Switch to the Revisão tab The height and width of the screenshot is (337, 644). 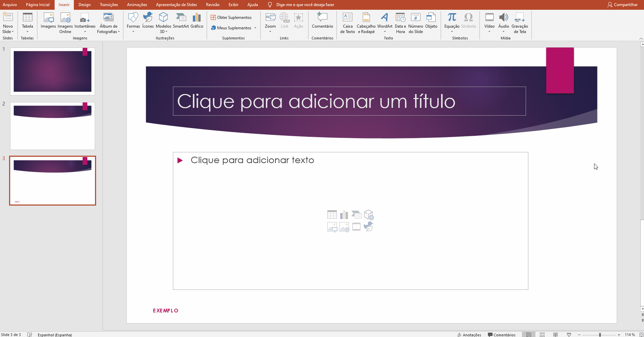tap(212, 5)
